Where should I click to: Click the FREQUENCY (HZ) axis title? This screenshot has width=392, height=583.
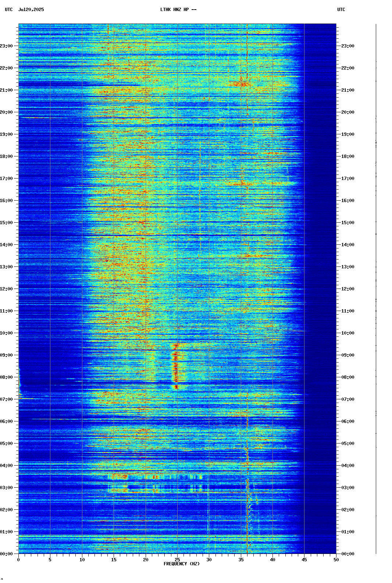point(182,564)
